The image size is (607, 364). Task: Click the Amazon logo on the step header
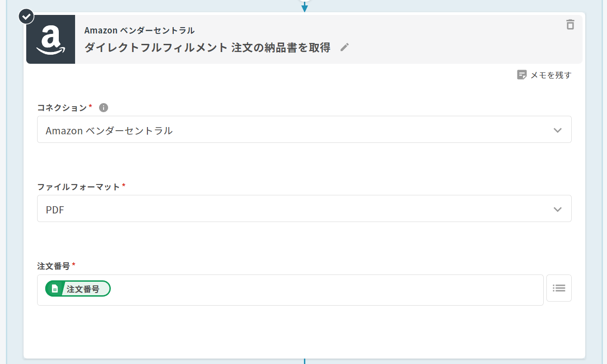tap(51, 39)
